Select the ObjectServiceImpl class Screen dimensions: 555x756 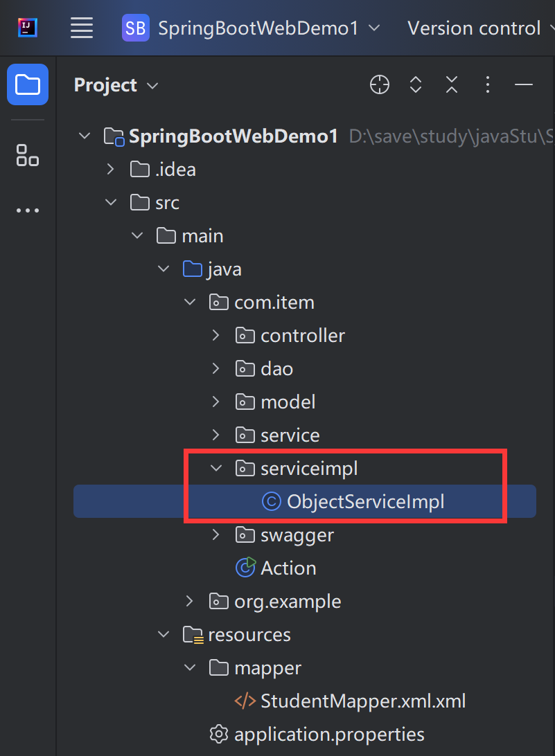coord(365,502)
